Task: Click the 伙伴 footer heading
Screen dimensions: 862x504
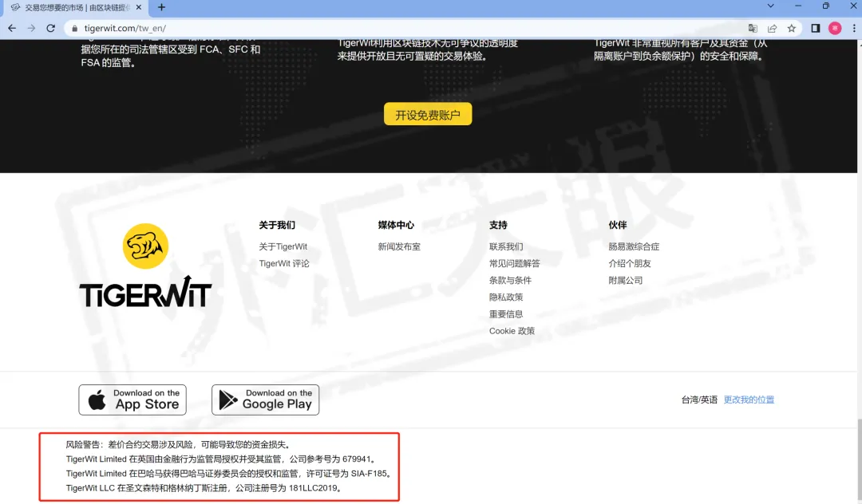Action: 617,225
